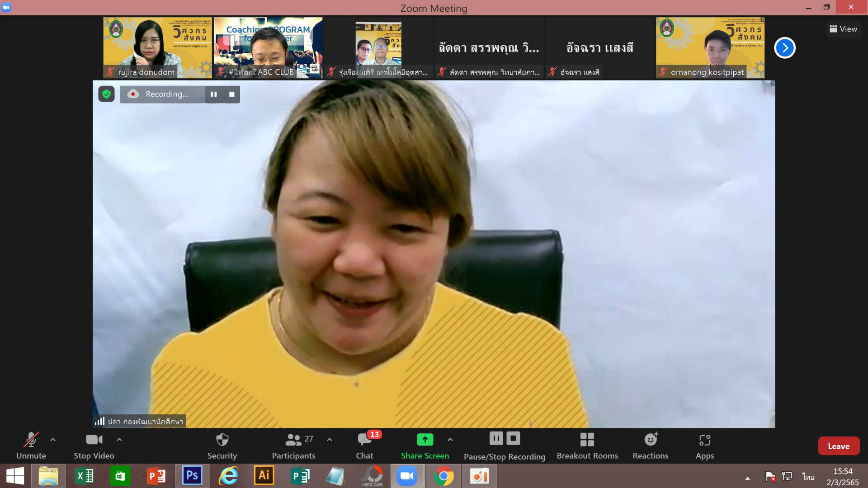Show hidden system tray icons
Viewport: 868px width, 488px height.
[x=748, y=478]
